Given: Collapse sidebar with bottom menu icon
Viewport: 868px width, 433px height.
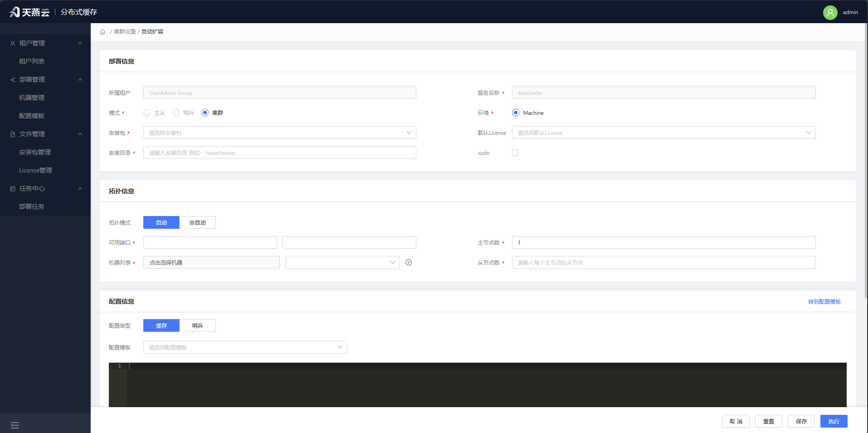Looking at the screenshot, I should click(15, 425).
